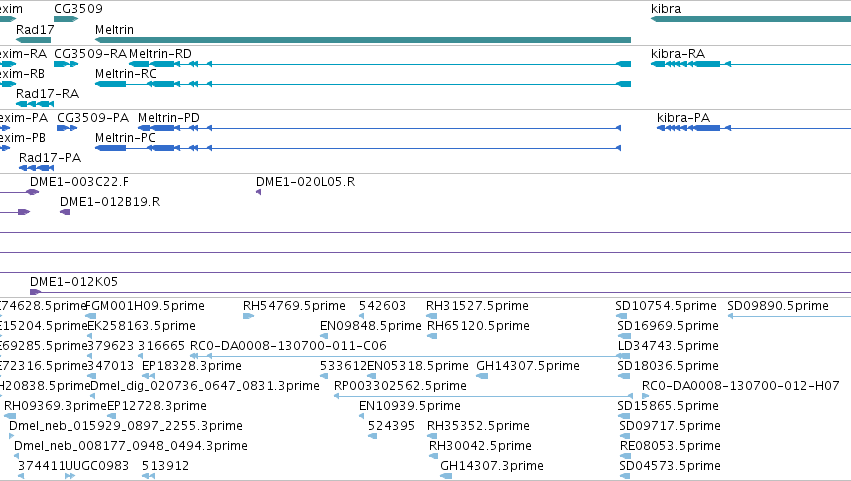Select the RH54769.5prime EST label
Screen dimensions: 851x481
pos(294,306)
